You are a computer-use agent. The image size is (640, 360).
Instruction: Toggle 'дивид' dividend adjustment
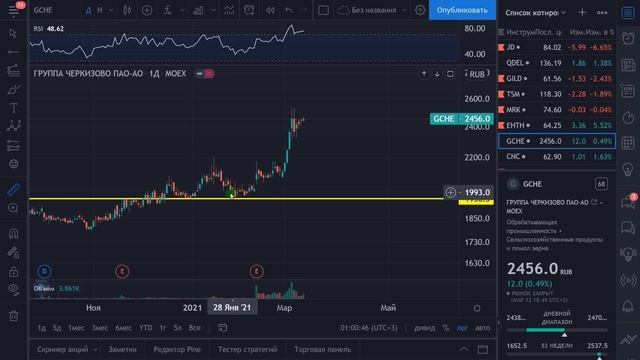[424, 328]
